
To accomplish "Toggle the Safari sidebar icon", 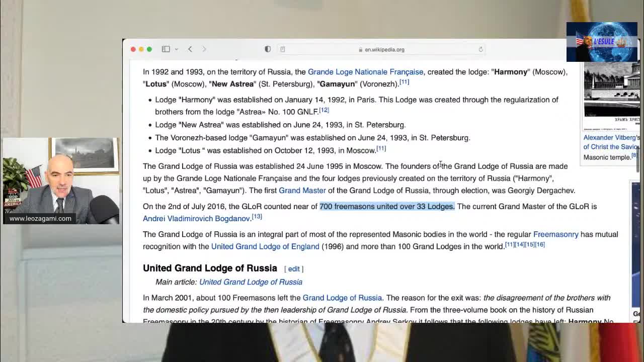I will coord(166,49).
